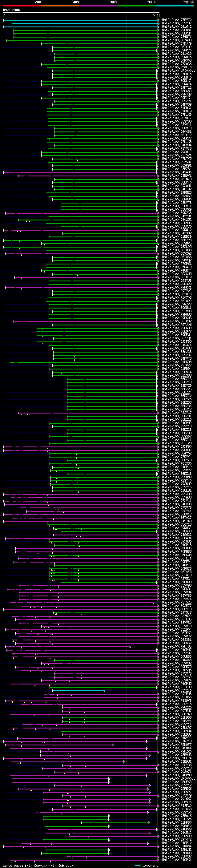Select label UniRef100_C6TLU9

[177, 47]
